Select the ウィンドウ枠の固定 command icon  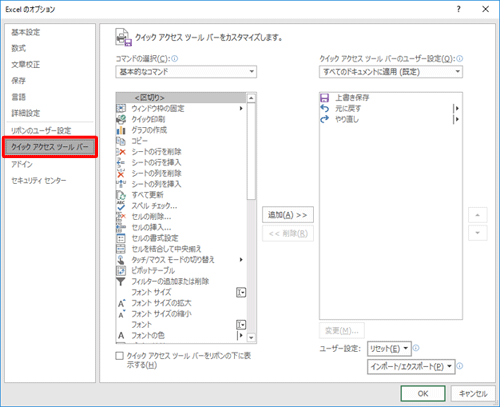[x=121, y=108]
